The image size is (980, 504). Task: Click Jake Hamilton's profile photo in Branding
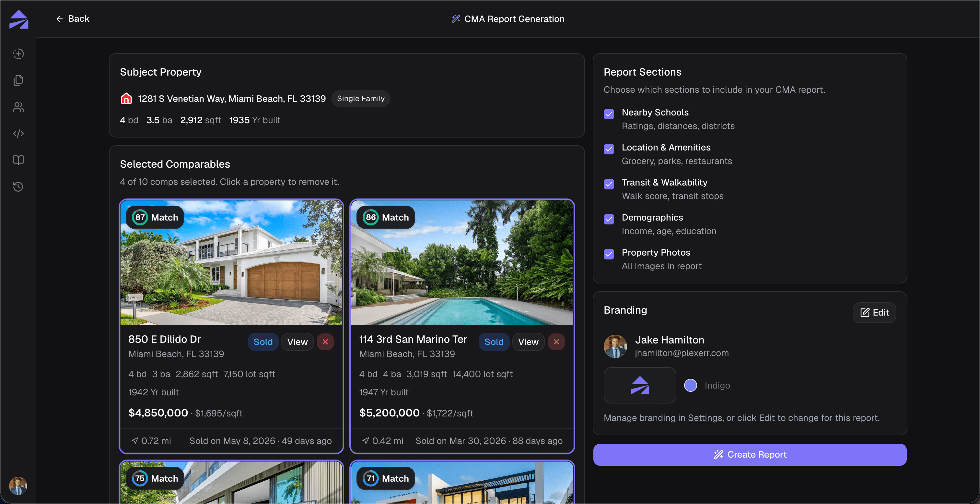pos(615,346)
